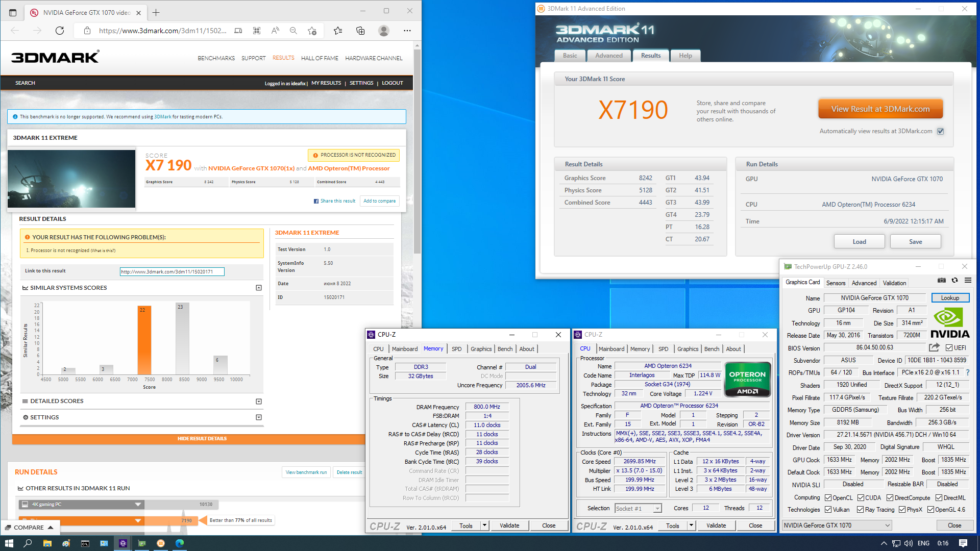This screenshot has height=551, width=980.
Task: Take a GPU-Z screenshot with camera icon
Action: (x=942, y=281)
